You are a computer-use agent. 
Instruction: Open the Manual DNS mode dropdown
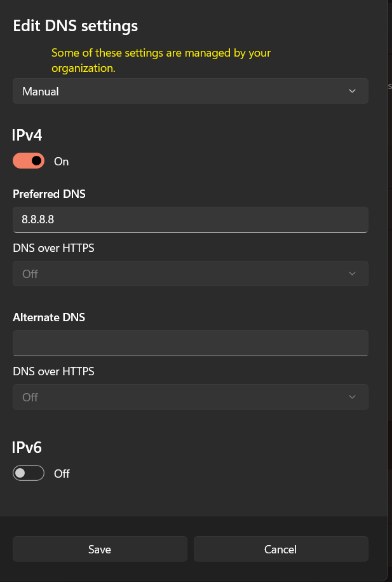click(190, 92)
